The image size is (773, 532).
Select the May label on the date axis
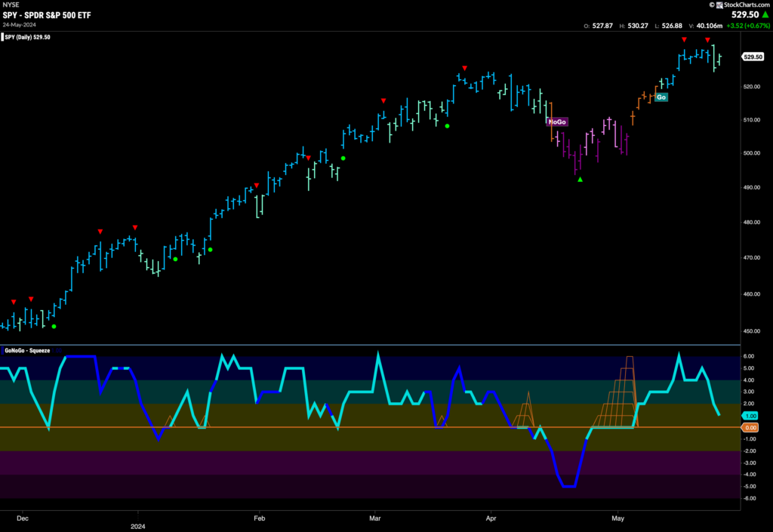617,518
